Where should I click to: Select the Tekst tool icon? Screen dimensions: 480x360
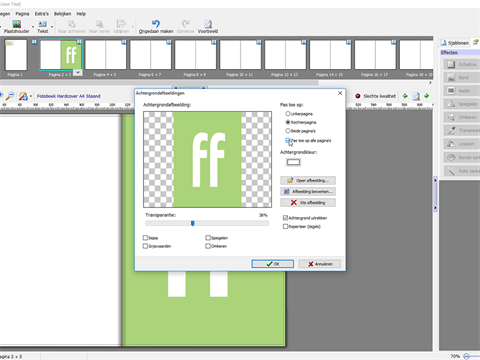(x=42, y=24)
